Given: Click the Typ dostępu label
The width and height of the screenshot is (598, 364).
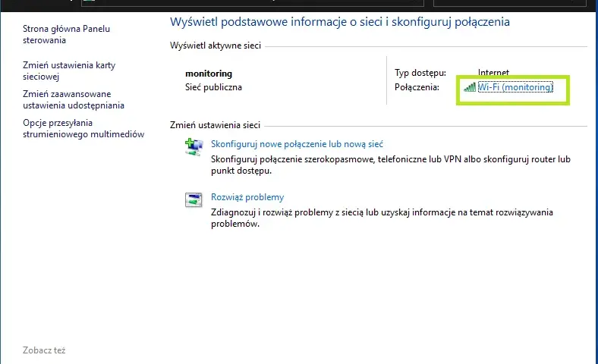Looking at the screenshot, I should click(420, 73).
